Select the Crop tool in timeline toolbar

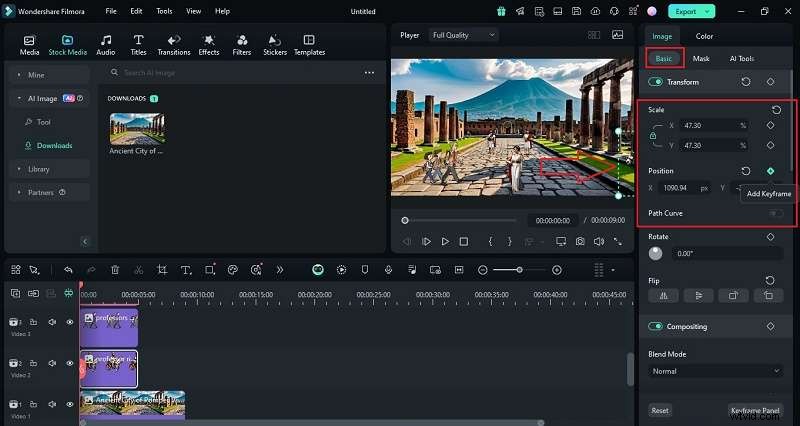tap(162, 270)
